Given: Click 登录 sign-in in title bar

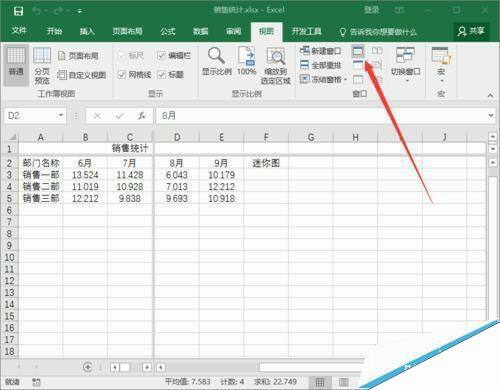Looking at the screenshot, I should pyautogui.click(x=371, y=10).
